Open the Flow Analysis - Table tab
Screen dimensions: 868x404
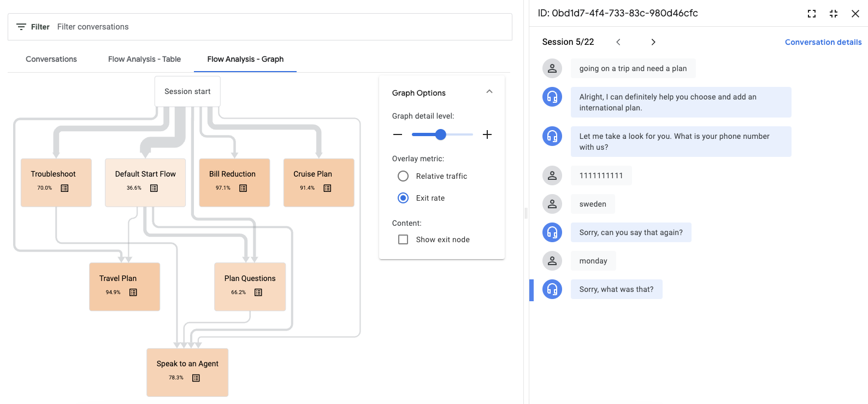coord(144,59)
